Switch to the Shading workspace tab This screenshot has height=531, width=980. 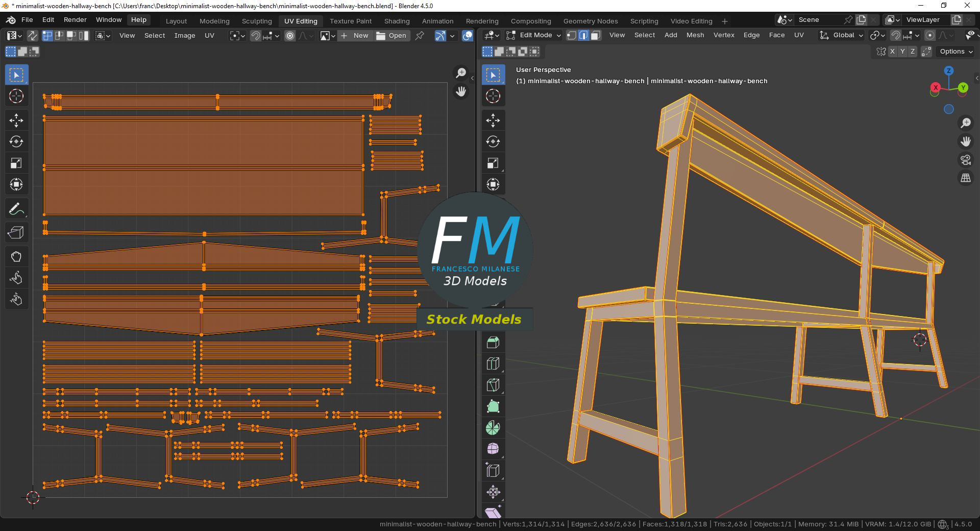397,21
